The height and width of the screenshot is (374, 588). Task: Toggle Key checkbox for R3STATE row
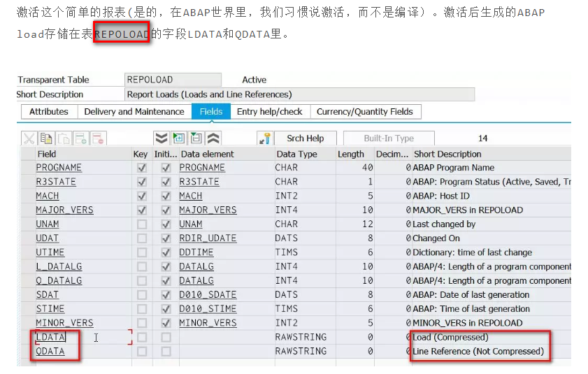[x=142, y=182]
